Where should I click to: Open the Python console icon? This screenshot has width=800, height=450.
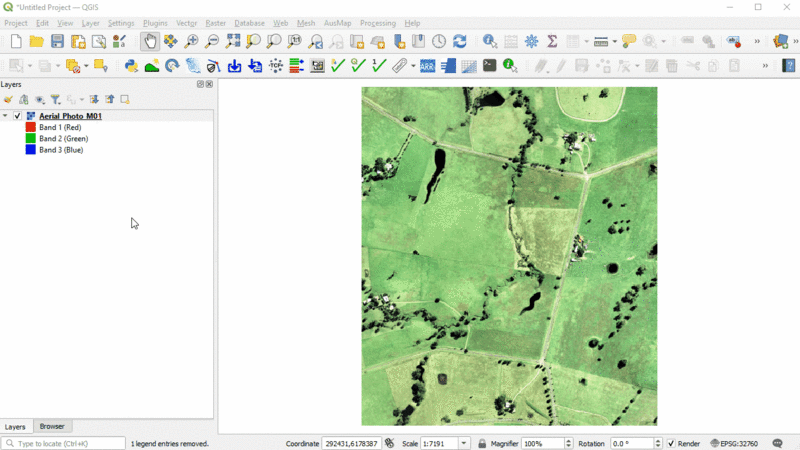click(x=131, y=66)
